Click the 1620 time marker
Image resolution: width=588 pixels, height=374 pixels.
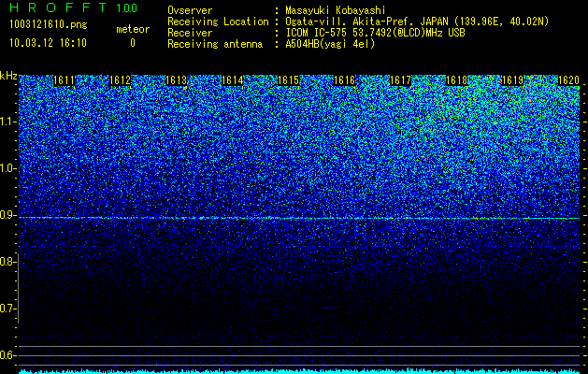pos(569,80)
